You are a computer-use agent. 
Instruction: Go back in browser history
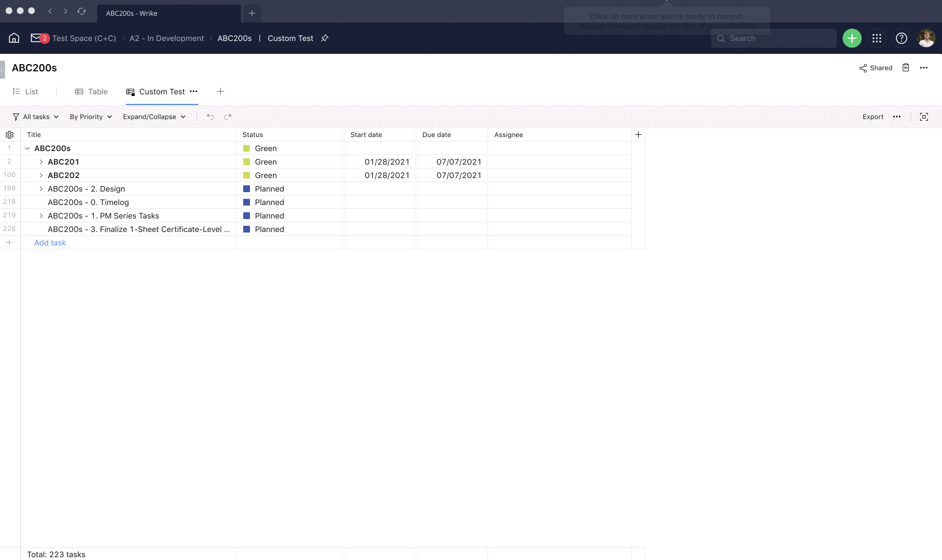(x=50, y=11)
